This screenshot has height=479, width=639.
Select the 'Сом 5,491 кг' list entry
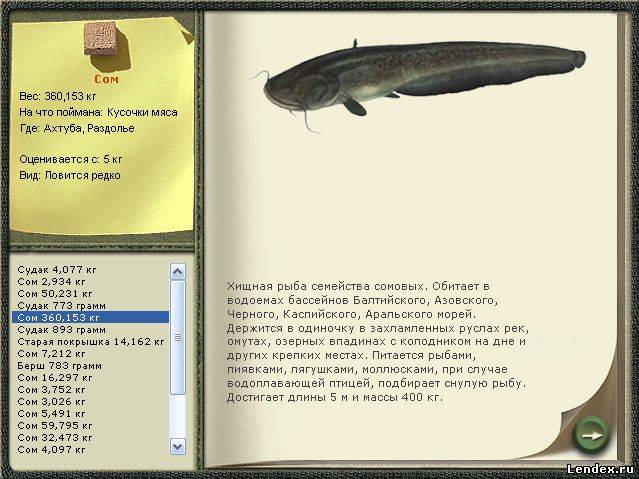coord(51,414)
